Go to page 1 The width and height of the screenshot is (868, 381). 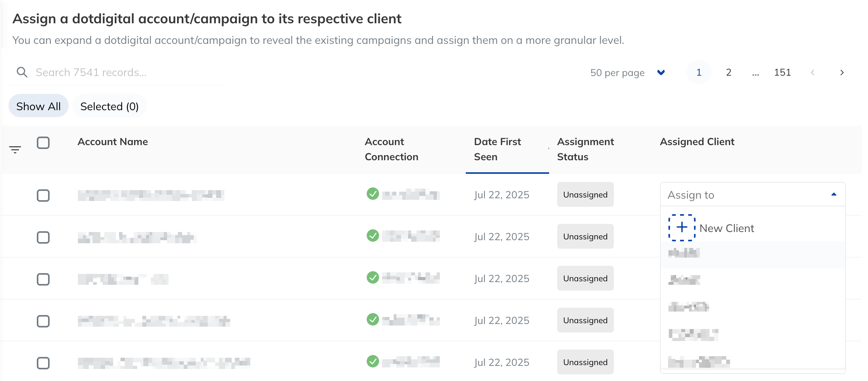click(x=699, y=72)
